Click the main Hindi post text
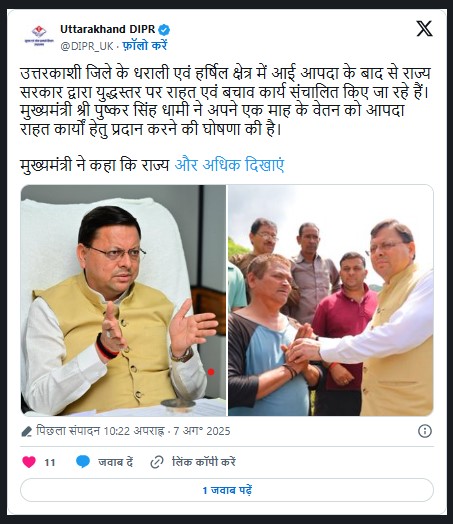Viewport: 453px width, 524px height. pyautogui.click(x=226, y=101)
